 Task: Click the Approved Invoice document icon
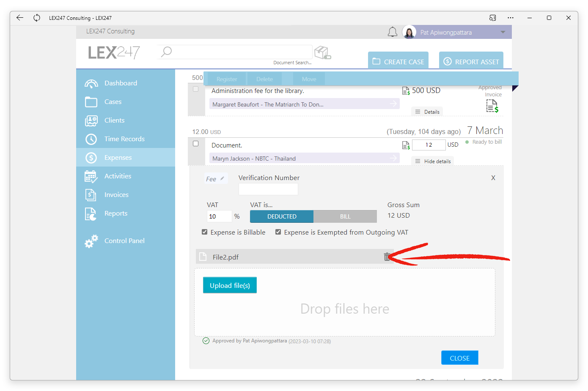point(492,106)
